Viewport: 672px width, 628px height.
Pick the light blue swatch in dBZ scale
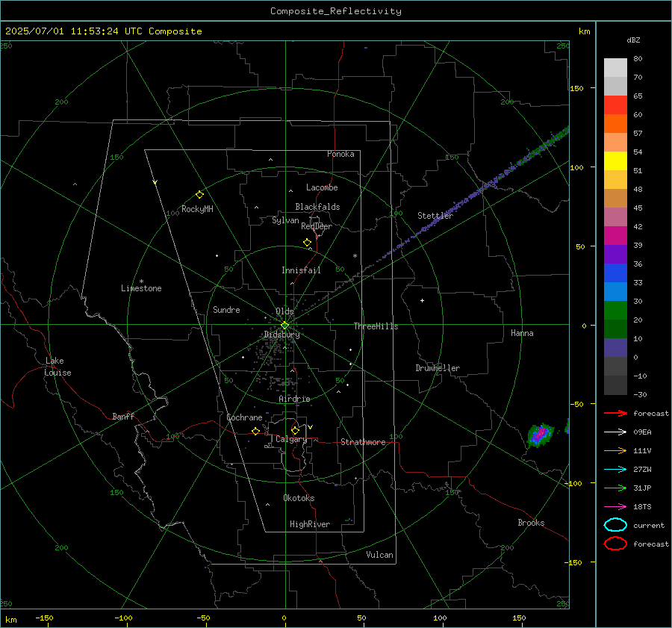pos(615,291)
